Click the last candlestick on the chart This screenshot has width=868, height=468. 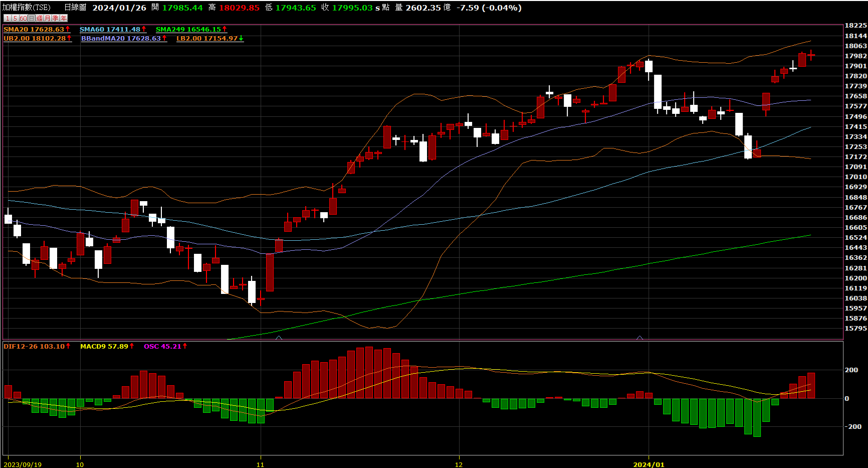pyautogui.click(x=811, y=55)
